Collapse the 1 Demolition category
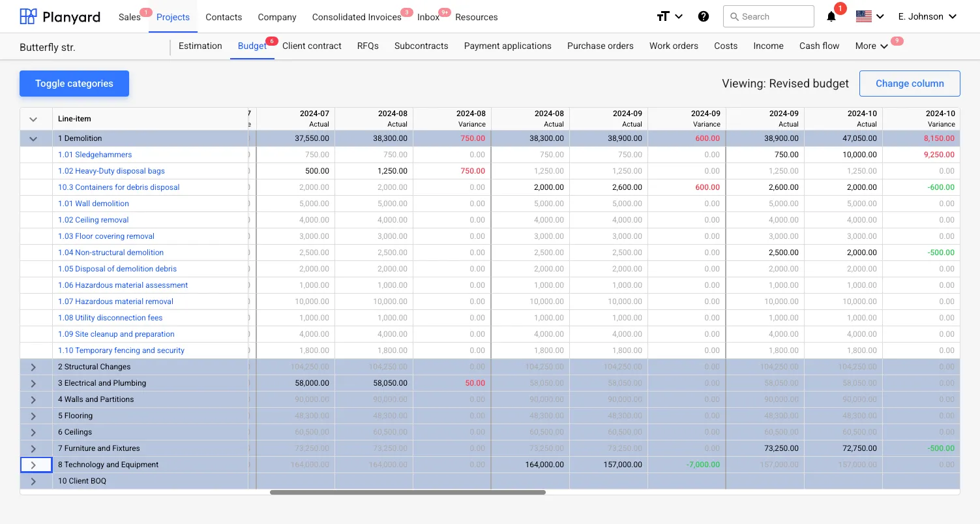The height and width of the screenshot is (524, 980). pos(33,138)
